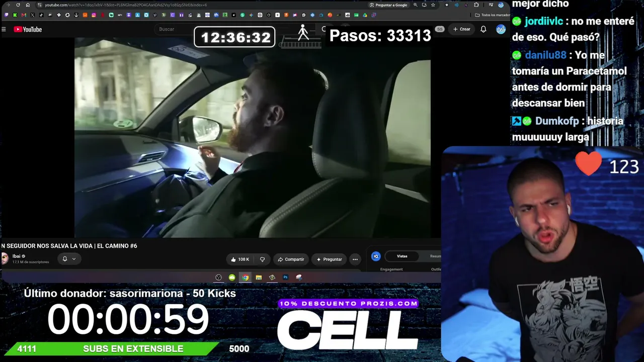
Task: Open the YouTube account avatar menu
Action: (x=501, y=29)
